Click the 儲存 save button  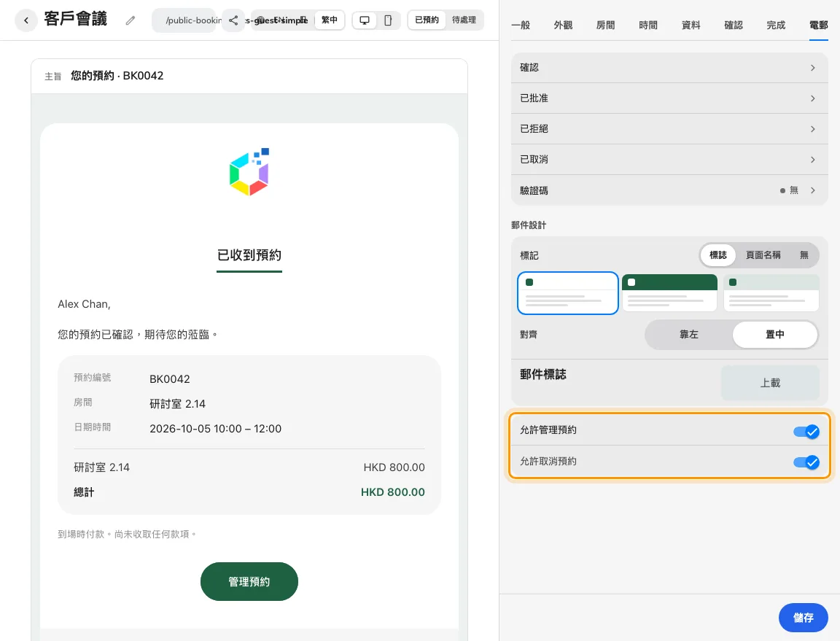point(803,618)
